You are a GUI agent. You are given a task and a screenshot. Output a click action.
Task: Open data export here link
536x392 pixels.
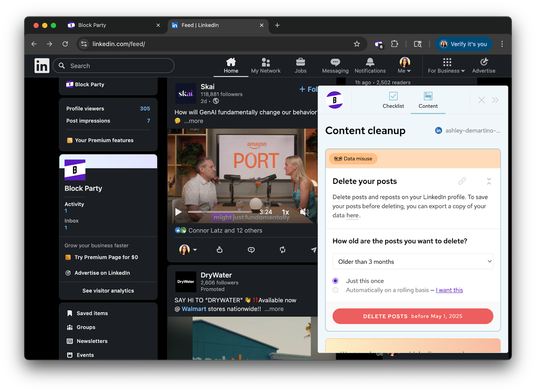352,215
